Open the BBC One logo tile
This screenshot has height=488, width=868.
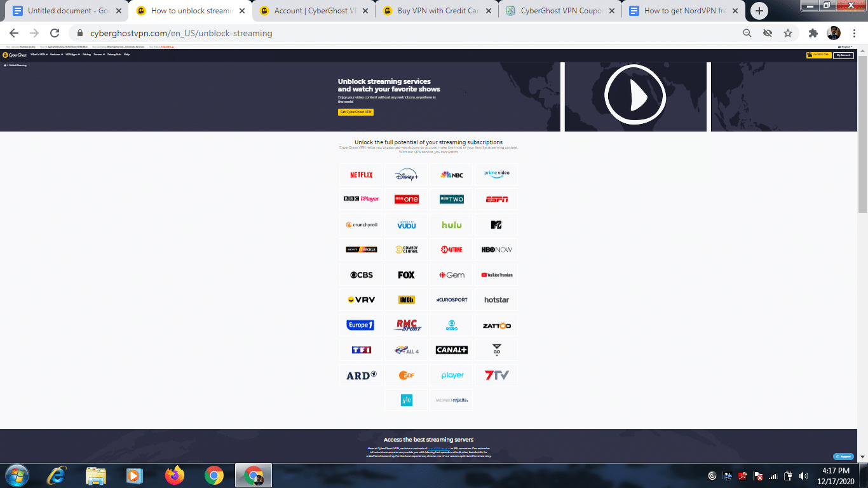(x=407, y=200)
